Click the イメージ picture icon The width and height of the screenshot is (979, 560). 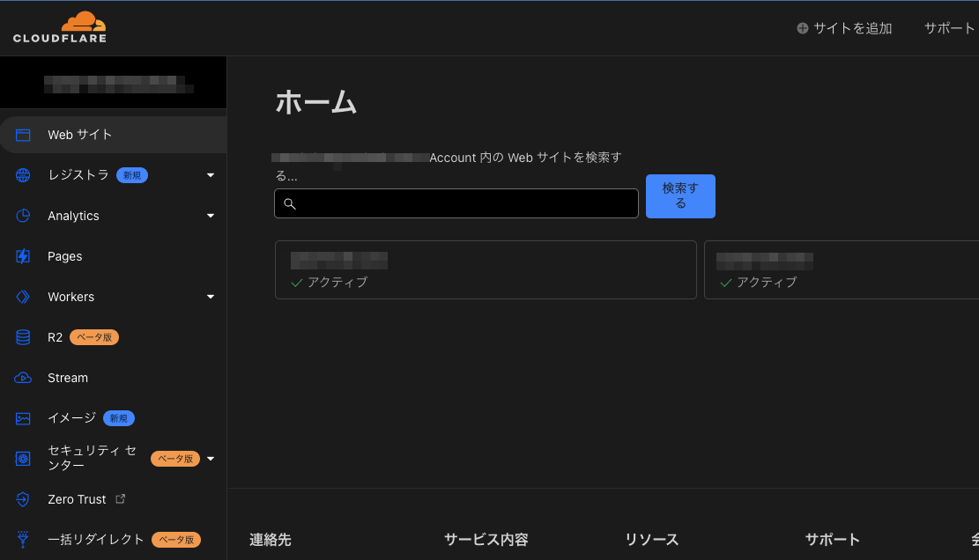pyautogui.click(x=23, y=418)
